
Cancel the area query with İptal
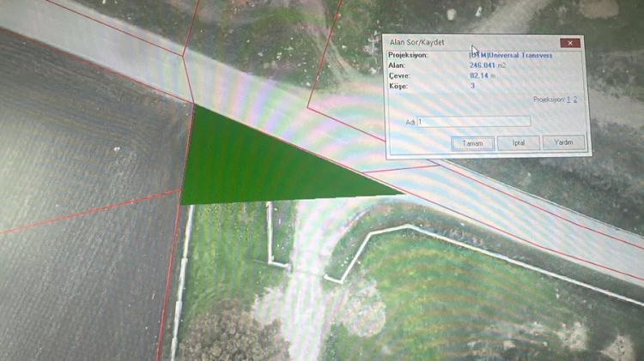coord(518,143)
